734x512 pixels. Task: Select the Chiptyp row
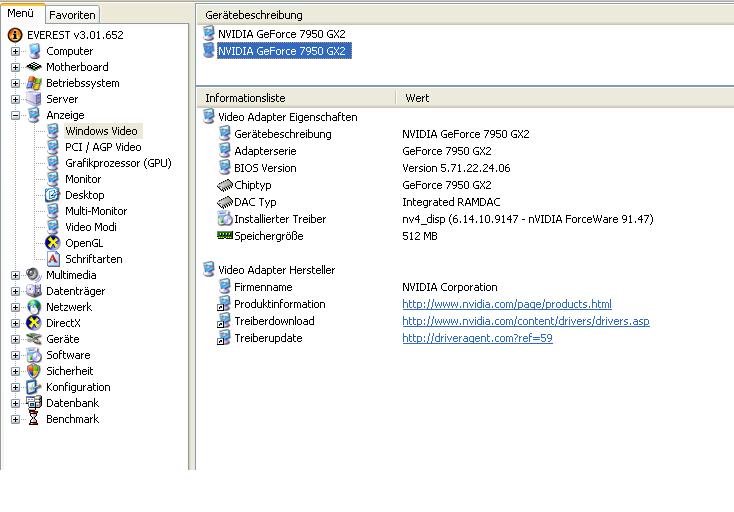(253, 185)
